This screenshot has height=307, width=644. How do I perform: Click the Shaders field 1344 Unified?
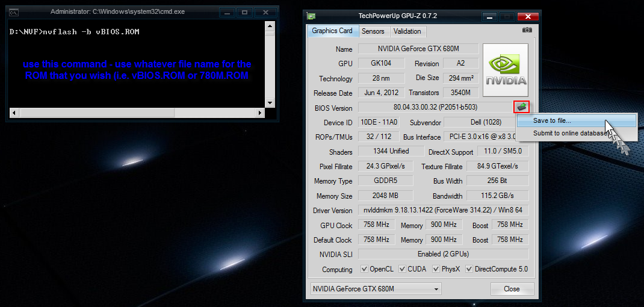point(391,151)
